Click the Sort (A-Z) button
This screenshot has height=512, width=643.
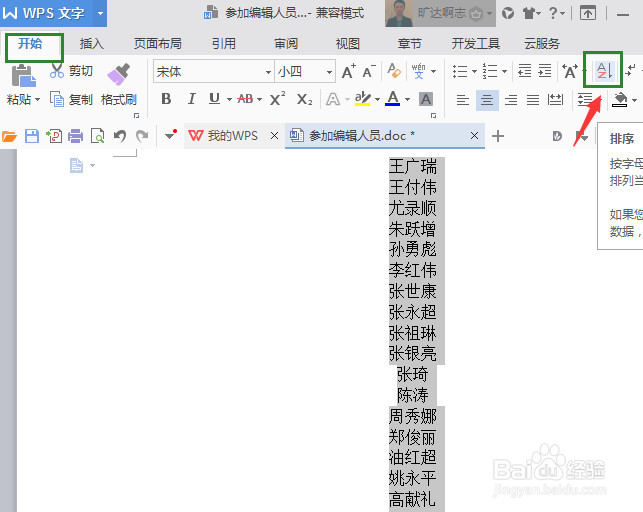pyautogui.click(x=604, y=71)
